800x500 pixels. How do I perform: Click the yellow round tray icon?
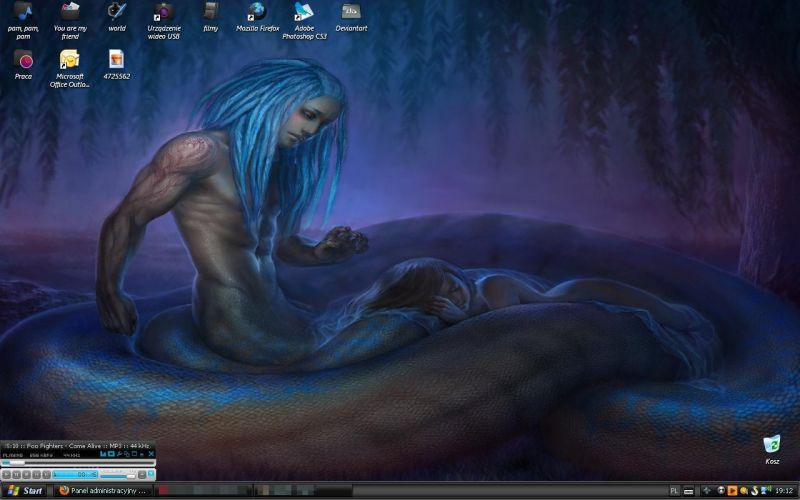[743, 491]
